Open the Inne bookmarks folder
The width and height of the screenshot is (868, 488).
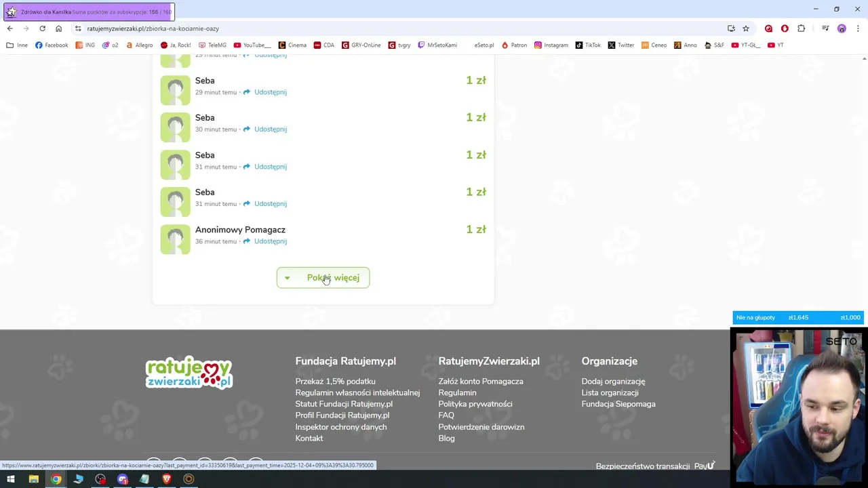pyautogui.click(x=17, y=45)
